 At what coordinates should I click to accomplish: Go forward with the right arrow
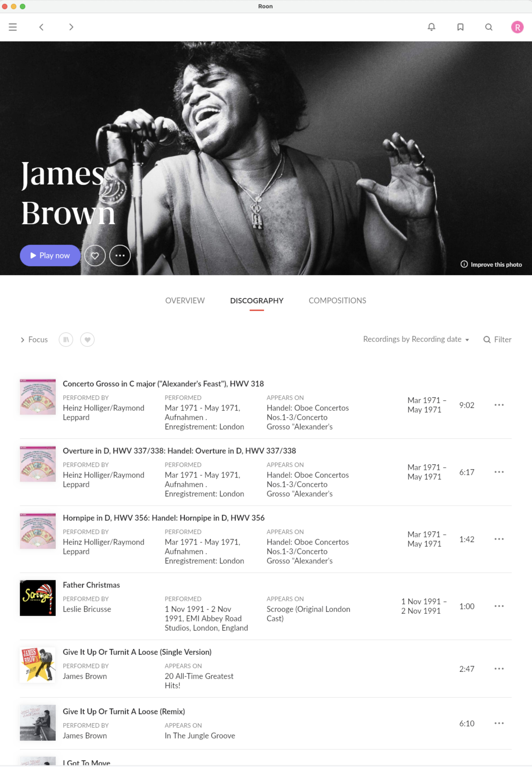click(x=71, y=27)
